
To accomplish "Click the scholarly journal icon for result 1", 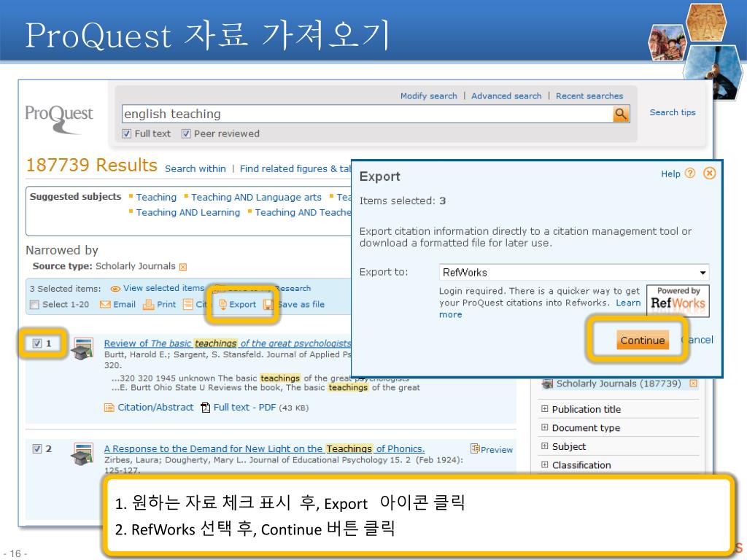I will click(x=82, y=349).
